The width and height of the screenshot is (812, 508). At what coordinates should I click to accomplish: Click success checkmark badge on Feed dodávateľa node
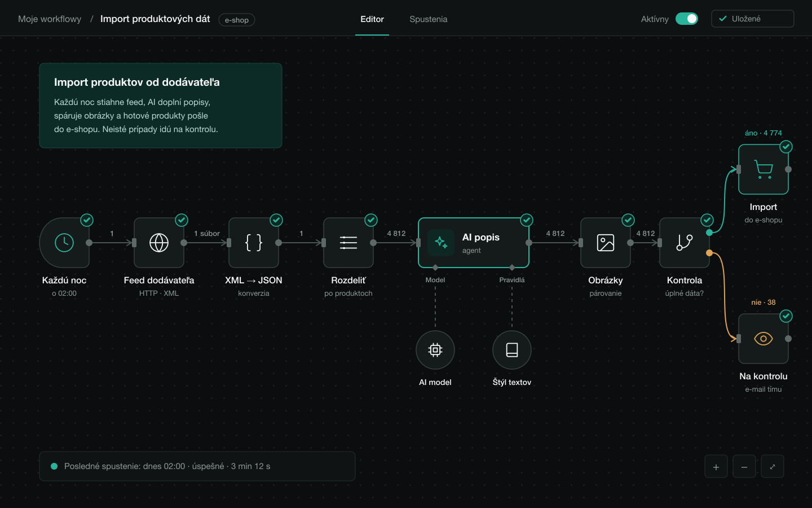coord(182,220)
